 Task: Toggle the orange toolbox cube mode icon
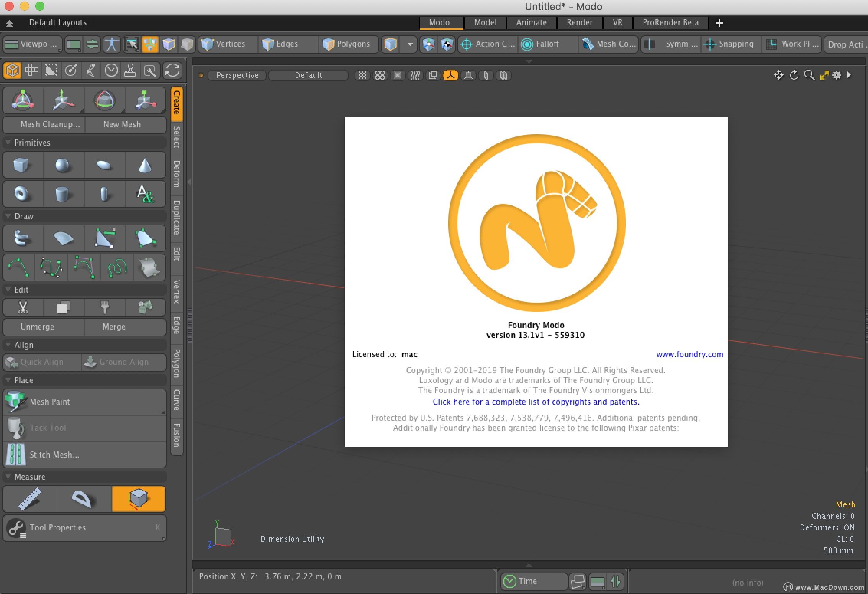point(12,71)
